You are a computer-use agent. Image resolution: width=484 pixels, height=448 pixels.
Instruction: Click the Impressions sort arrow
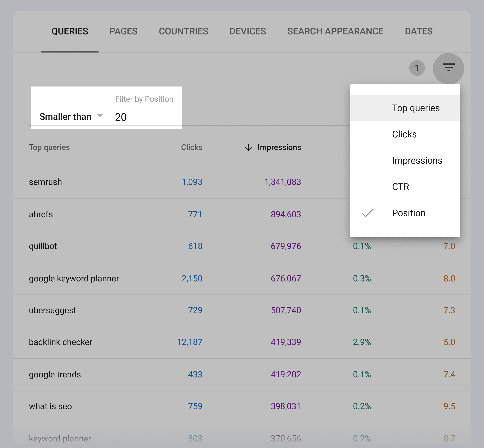pos(248,147)
